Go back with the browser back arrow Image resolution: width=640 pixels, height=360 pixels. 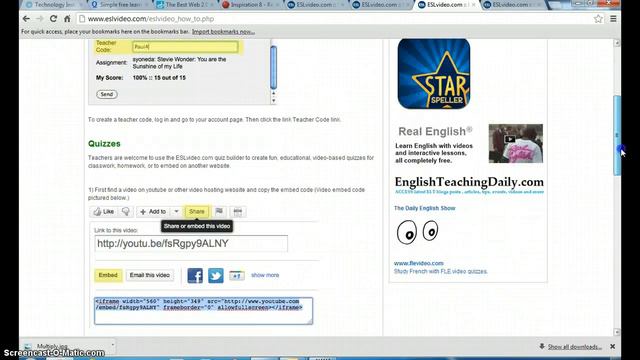point(26,19)
